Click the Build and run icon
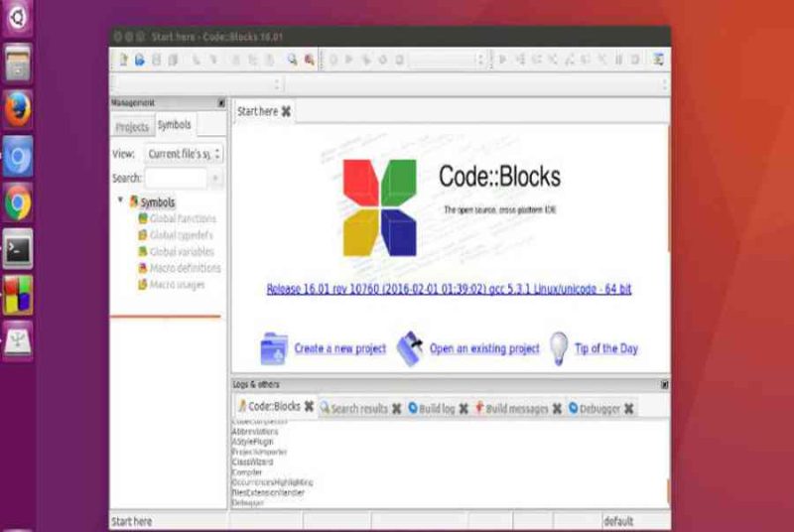 pos(366,60)
